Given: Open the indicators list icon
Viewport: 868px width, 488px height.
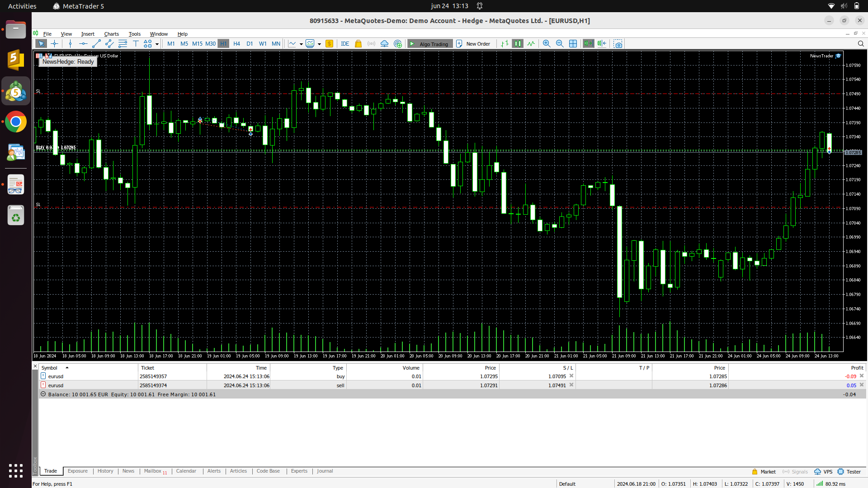Looking at the screenshot, I should (292, 44).
